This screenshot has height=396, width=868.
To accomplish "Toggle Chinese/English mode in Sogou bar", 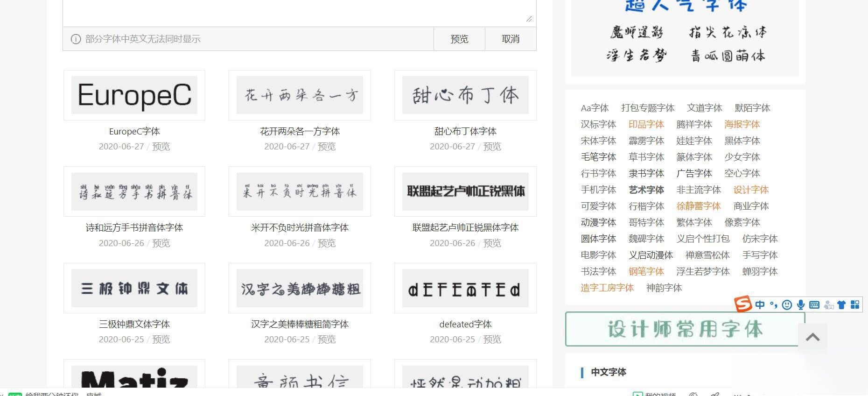I will (x=760, y=305).
